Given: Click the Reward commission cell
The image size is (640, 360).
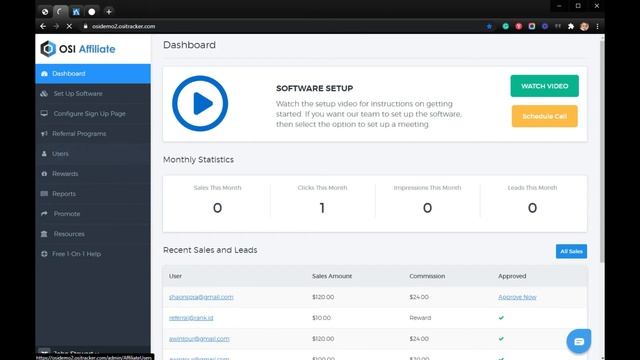Looking at the screenshot, I should point(420,318).
